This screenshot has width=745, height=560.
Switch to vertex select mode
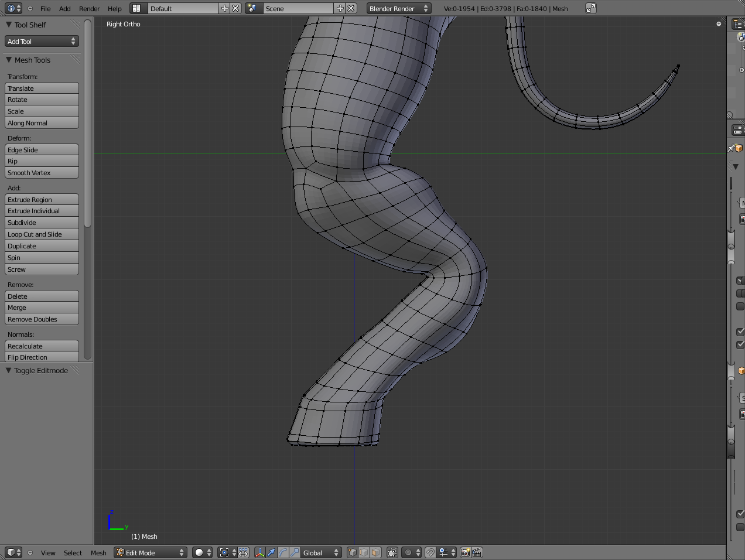pos(352,552)
